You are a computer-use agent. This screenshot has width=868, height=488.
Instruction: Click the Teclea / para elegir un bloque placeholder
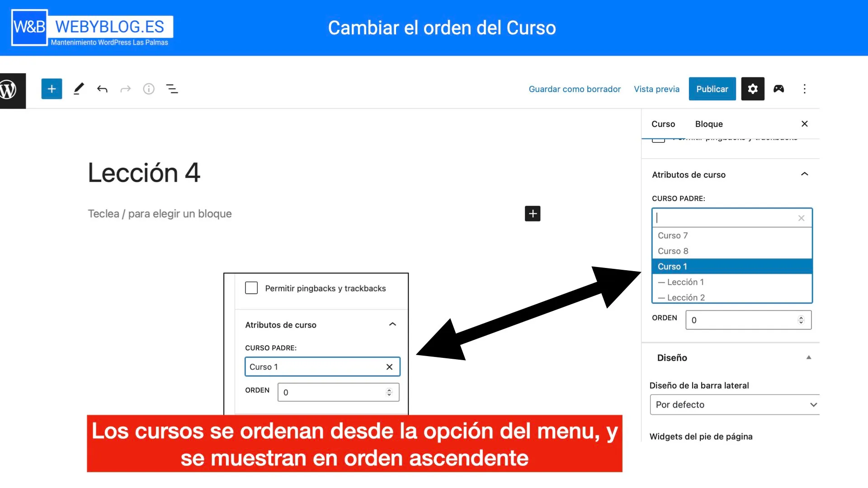[160, 214]
